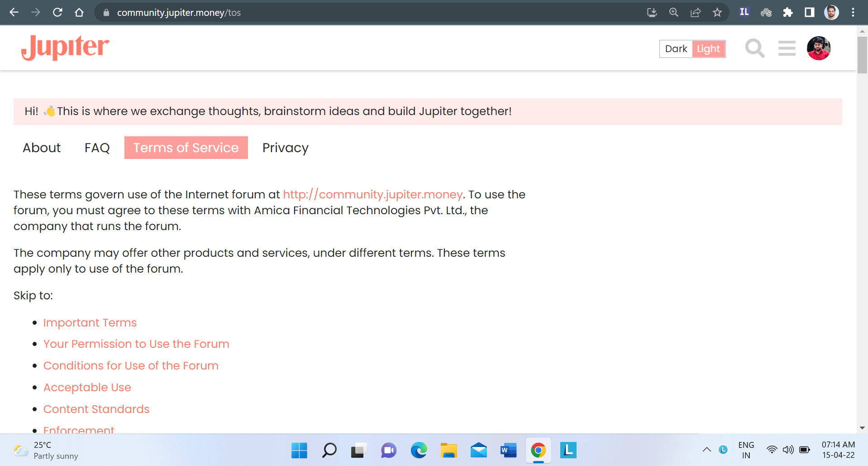
Task: Jump to Important Terms section
Action: pyautogui.click(x=90, y=322)
